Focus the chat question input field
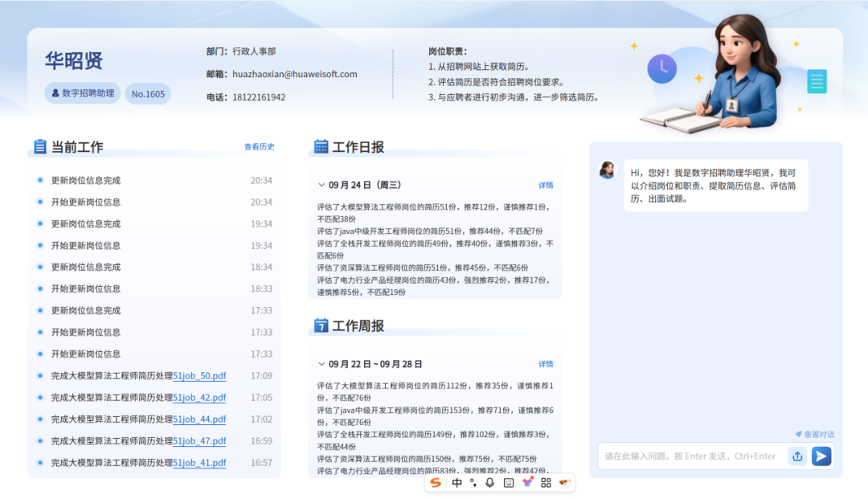 [692, 456]
